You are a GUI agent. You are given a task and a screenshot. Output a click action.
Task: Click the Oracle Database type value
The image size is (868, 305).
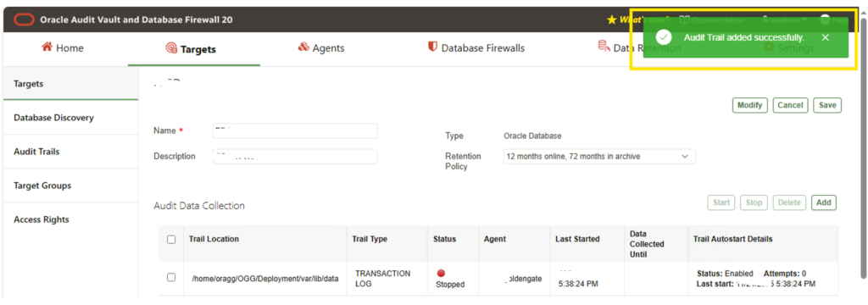click(532, 136)
